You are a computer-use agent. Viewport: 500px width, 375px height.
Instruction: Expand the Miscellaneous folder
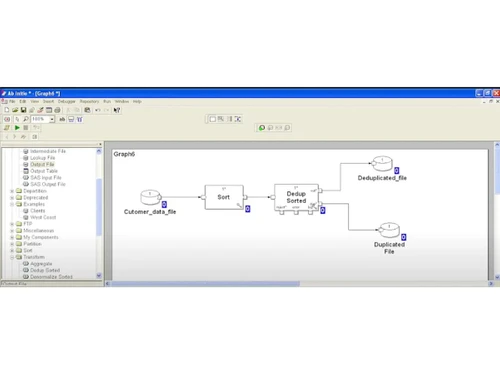[12, 231]
